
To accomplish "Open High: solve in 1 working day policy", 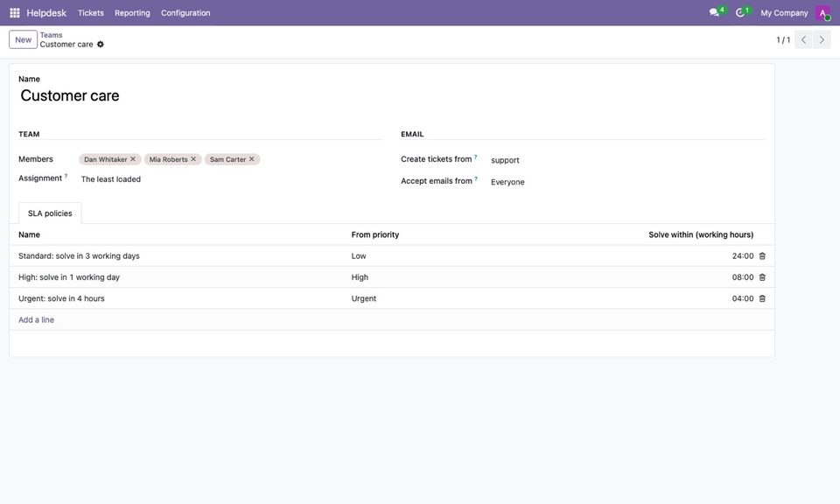I will (69, 277).
